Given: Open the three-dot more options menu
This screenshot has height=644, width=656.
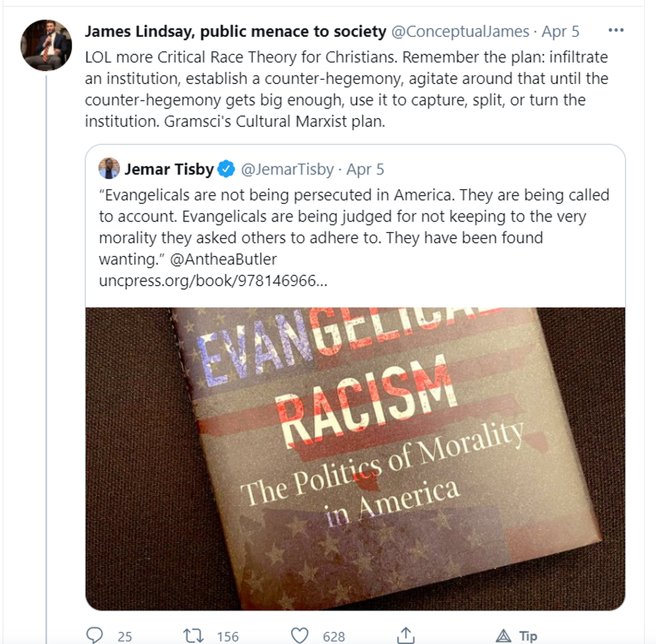Looking at the screenshot, I should click(x=616, y=31).
